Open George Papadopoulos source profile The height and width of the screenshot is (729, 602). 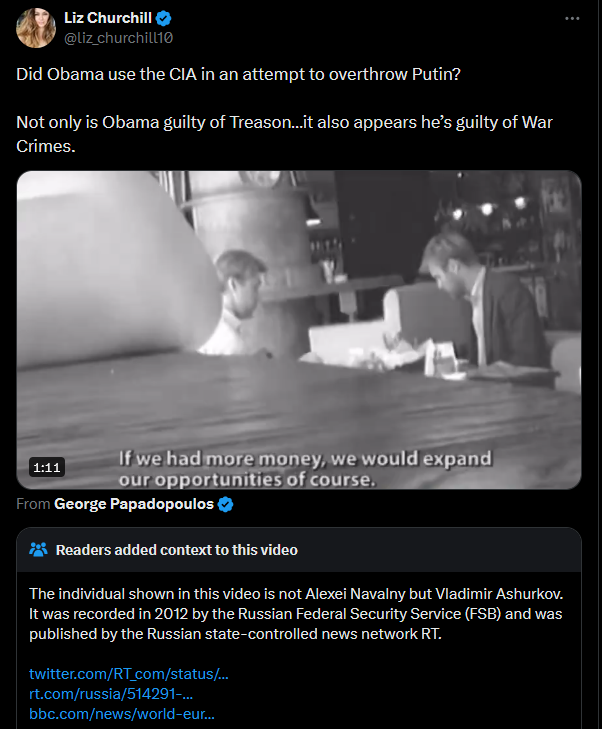tap(134, 504)
